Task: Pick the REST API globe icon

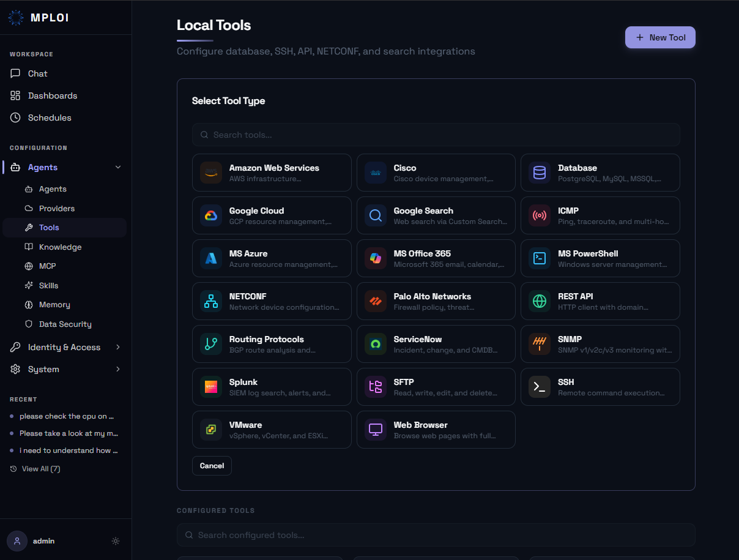Action: click(540, 301)
